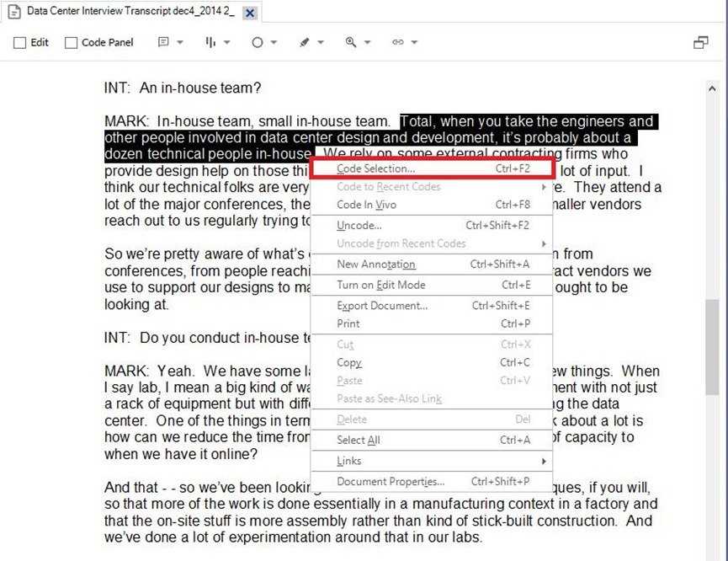Open the zoom dropdown arrow

(x=368, y=42)
